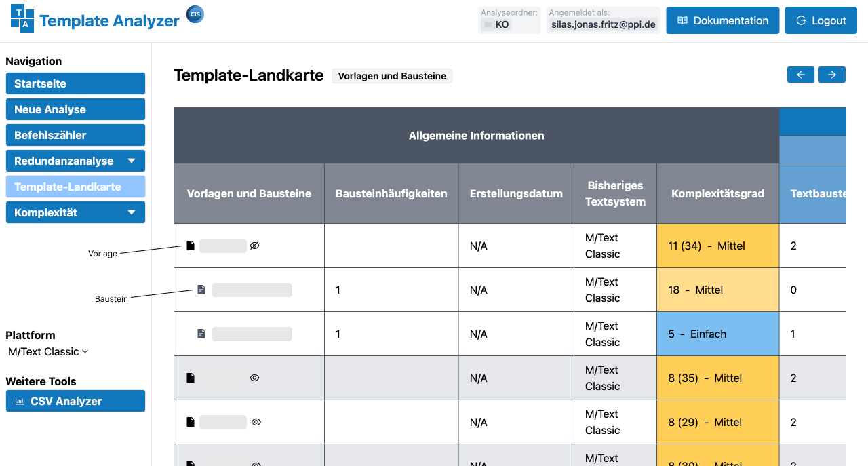
Task: Open the CSV Analyzer tool
Action: click(x=75, y=401)
